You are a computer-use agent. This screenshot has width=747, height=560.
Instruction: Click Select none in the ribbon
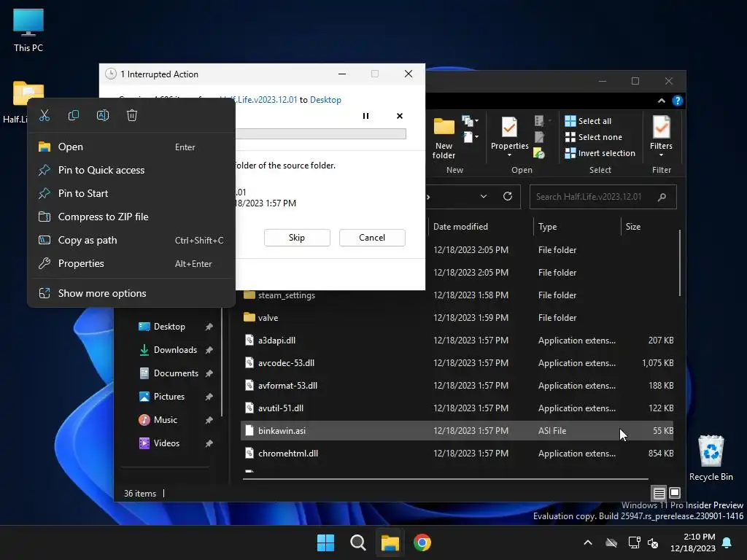[x=594, y=137]
